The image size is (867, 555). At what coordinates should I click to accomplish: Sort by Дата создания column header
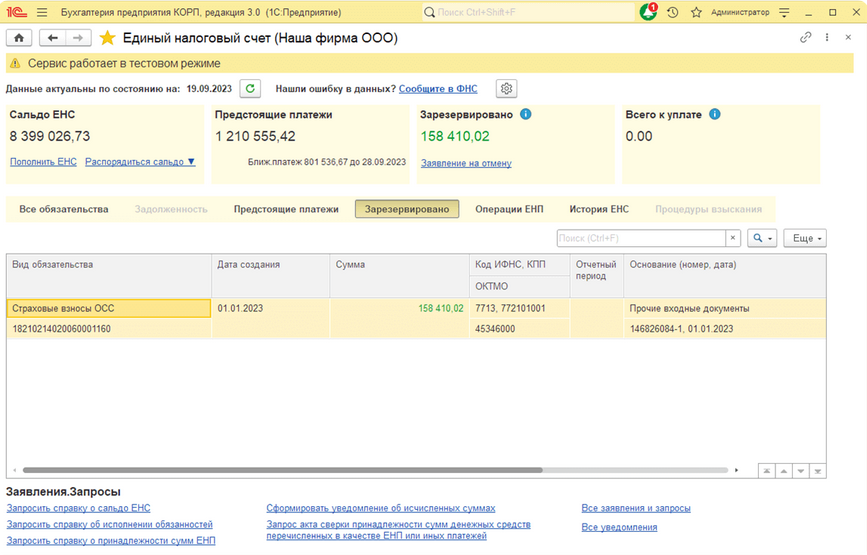271,275
